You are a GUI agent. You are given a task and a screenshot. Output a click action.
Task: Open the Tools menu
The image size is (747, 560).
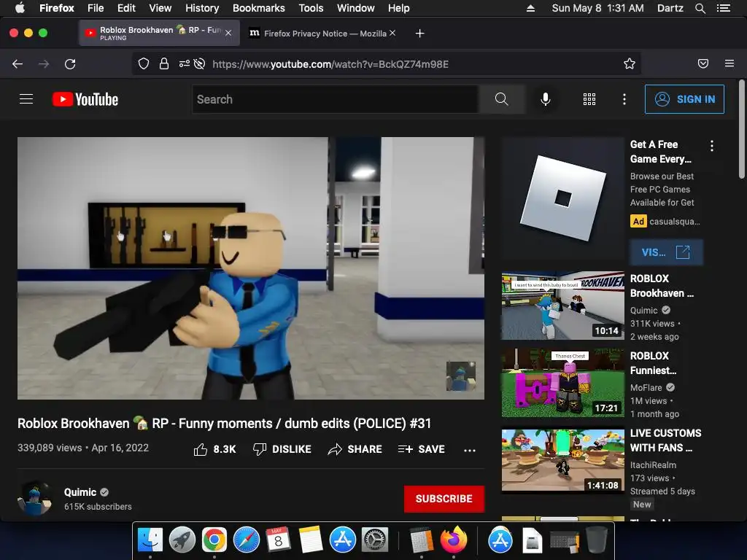point(311,8)
